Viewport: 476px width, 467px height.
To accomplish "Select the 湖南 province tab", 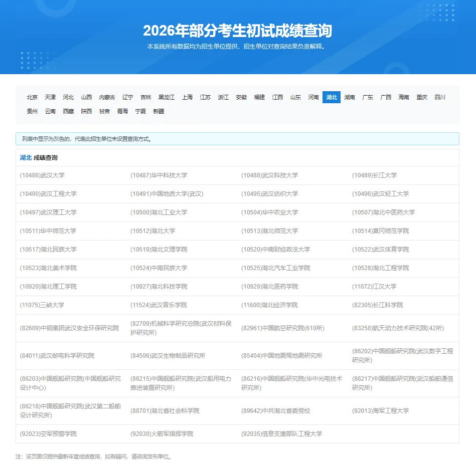I will click(x=350, y=97).
